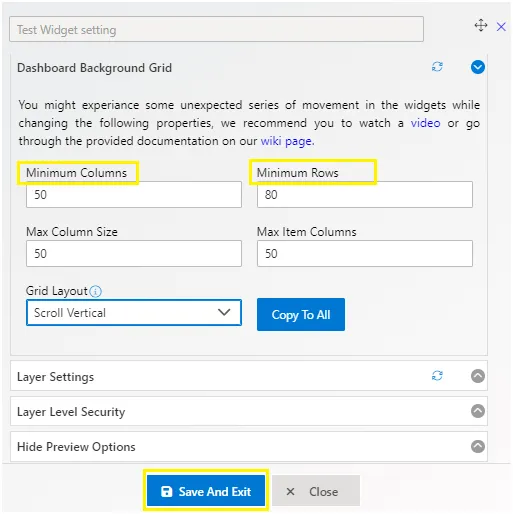Click the move/drag handle icon at top right
Image resolution: width=513 pixels, height=514 pixels.
[x=481, y=25]
